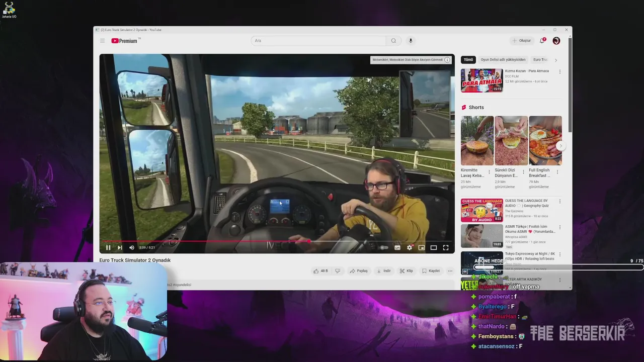644x362 pixels.
Task: Go to YouTube Premium home logo
Action: (124, 41)
